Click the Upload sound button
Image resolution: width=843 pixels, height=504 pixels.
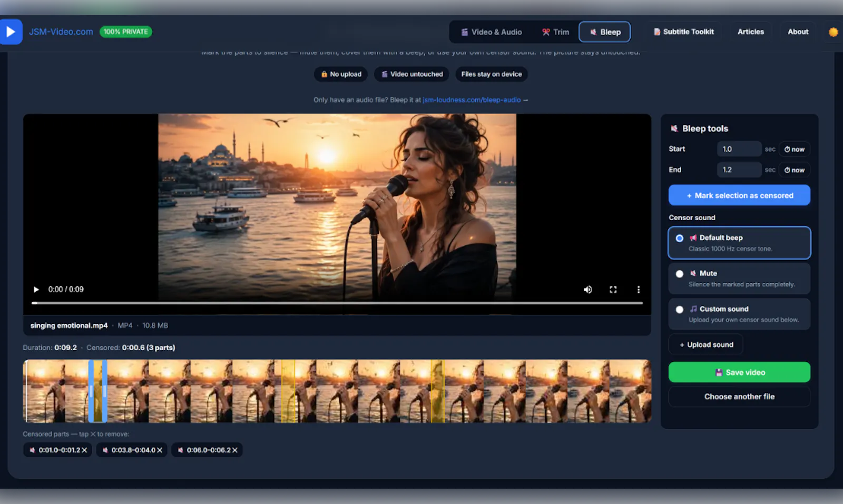click(706, 344)
